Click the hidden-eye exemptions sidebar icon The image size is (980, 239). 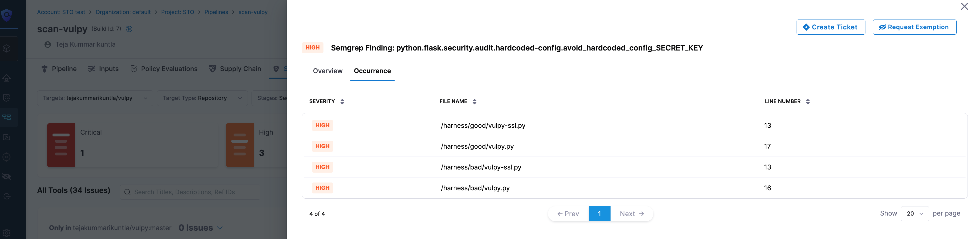[7, 177]
